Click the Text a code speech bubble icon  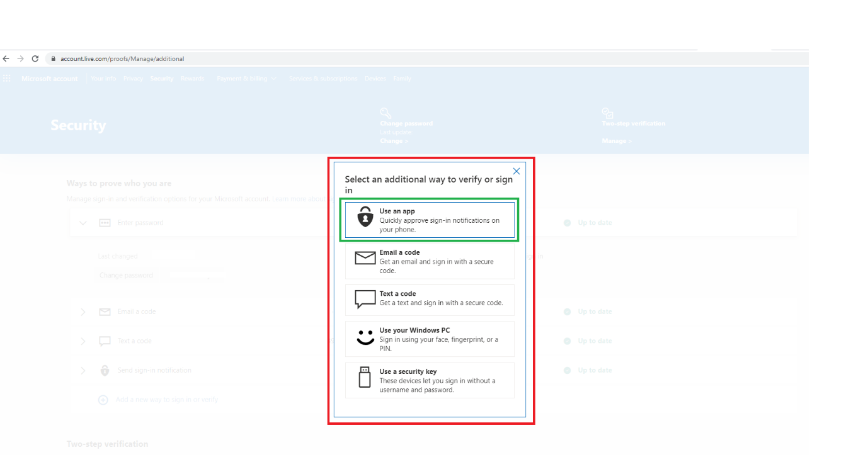[365, 299]
